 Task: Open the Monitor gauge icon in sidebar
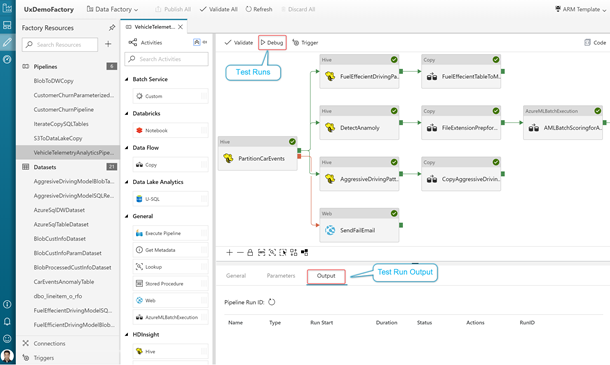point(7,59)
